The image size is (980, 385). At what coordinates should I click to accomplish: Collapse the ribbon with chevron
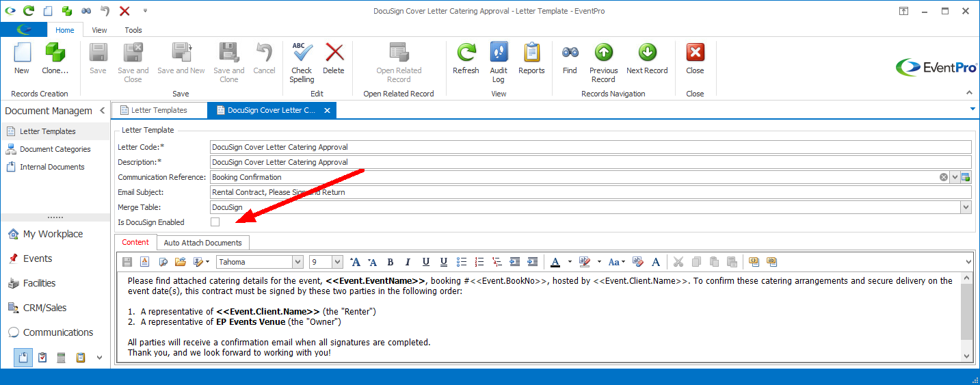[x=969, y=93]
